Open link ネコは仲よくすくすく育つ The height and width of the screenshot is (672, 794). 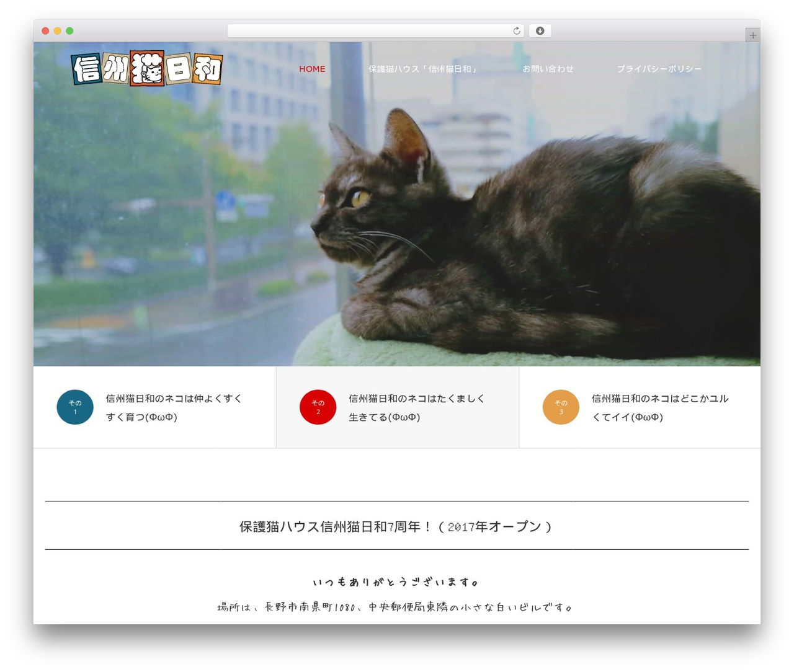click(x=174, y=407)
